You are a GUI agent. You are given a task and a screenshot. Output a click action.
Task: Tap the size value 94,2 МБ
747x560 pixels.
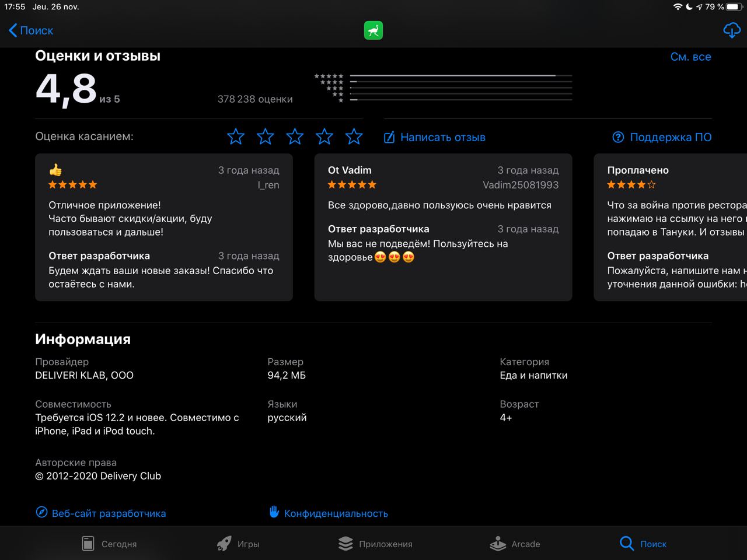(287, 375)
